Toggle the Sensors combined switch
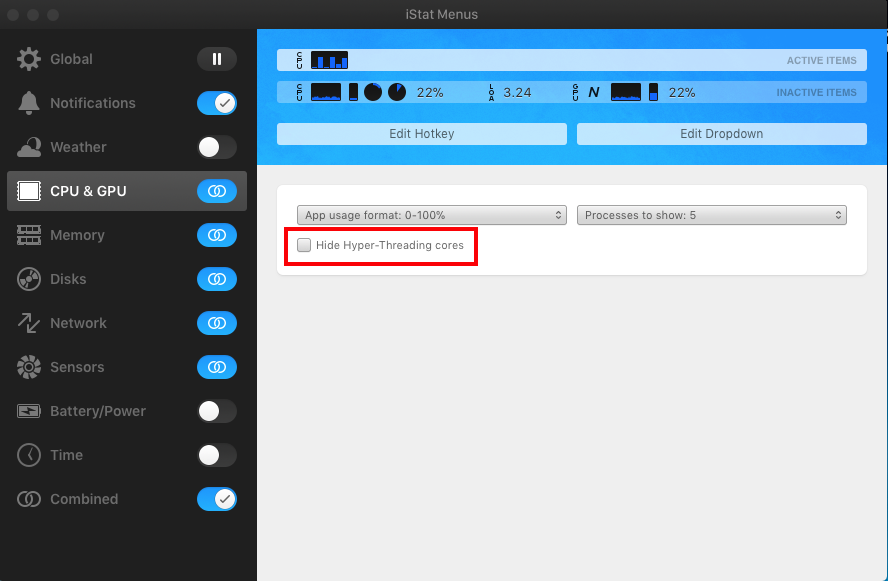The width and height of the screenshot is (888, 581). [217, 367]
